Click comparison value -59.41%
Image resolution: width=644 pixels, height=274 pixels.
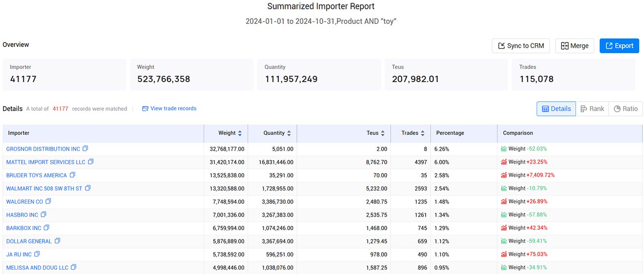536,241
